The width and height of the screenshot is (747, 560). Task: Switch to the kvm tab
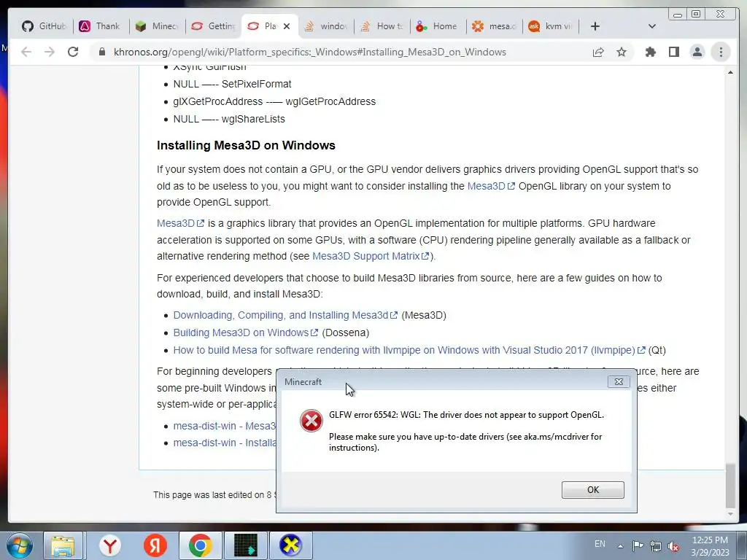tap(550, 26)
